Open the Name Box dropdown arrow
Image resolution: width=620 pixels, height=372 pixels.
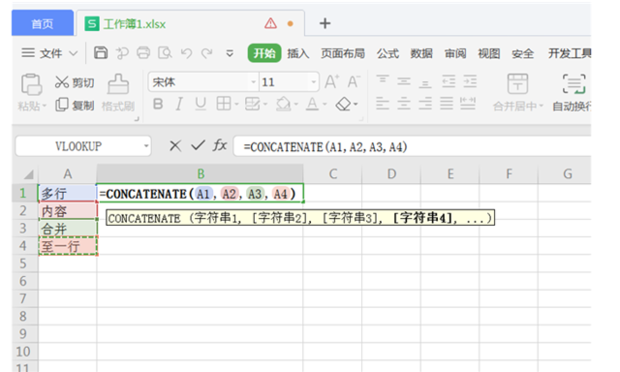(146, 146)
